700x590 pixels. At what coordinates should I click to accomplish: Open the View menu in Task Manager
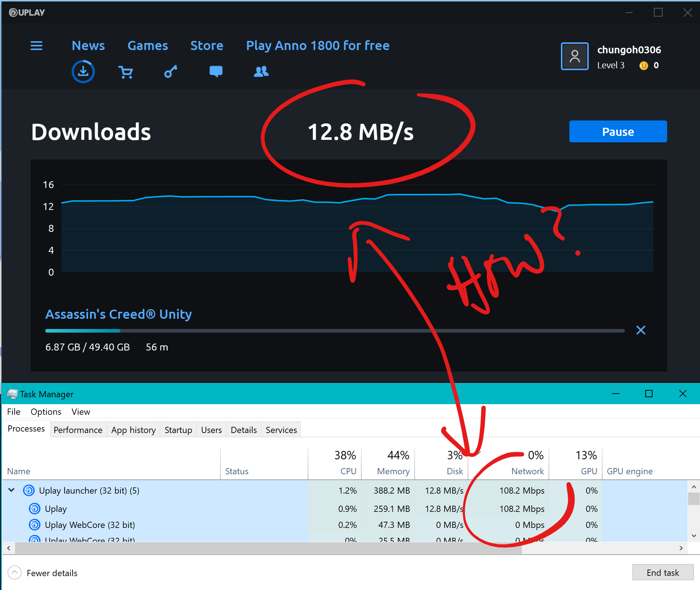(80, 411)
